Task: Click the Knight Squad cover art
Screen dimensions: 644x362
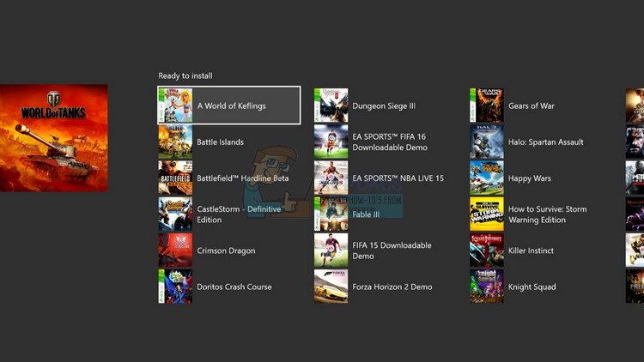Action: click(487, 287)
